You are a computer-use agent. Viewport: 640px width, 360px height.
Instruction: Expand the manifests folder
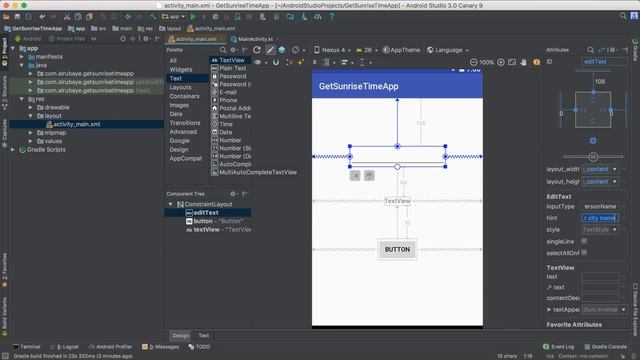[x=22, y=57]
